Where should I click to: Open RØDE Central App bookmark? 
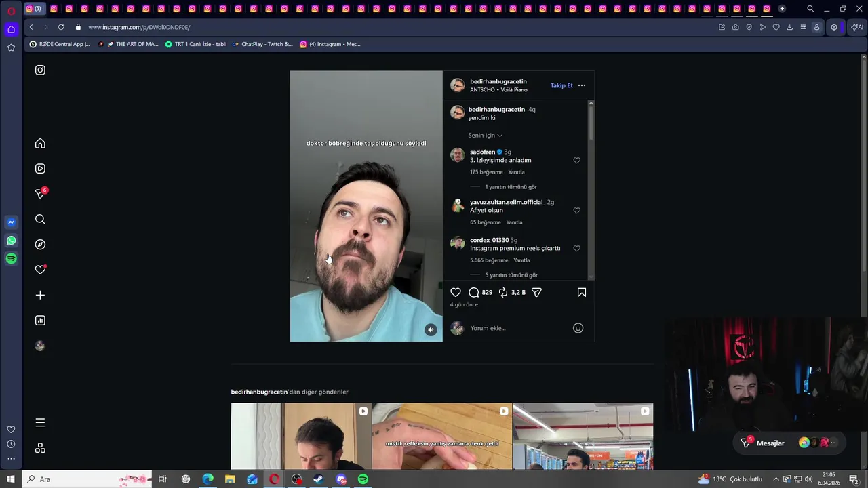tap(60, 44)
